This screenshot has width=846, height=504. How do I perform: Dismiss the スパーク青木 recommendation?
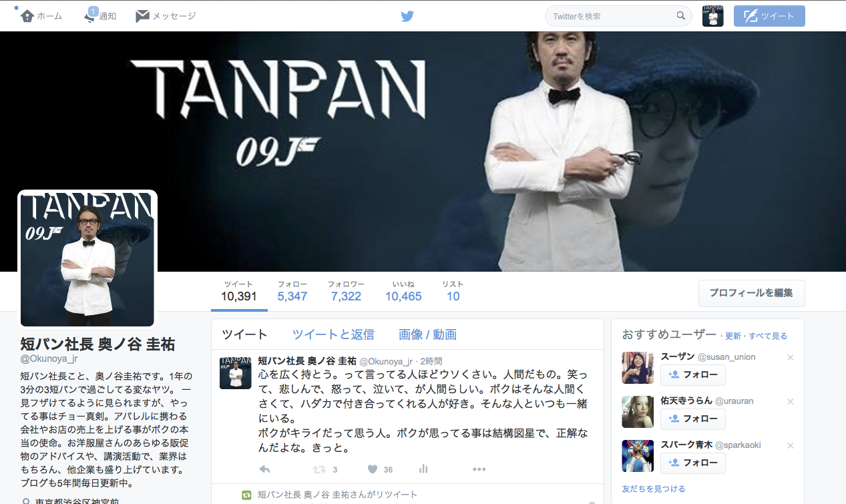pos(790,445)
